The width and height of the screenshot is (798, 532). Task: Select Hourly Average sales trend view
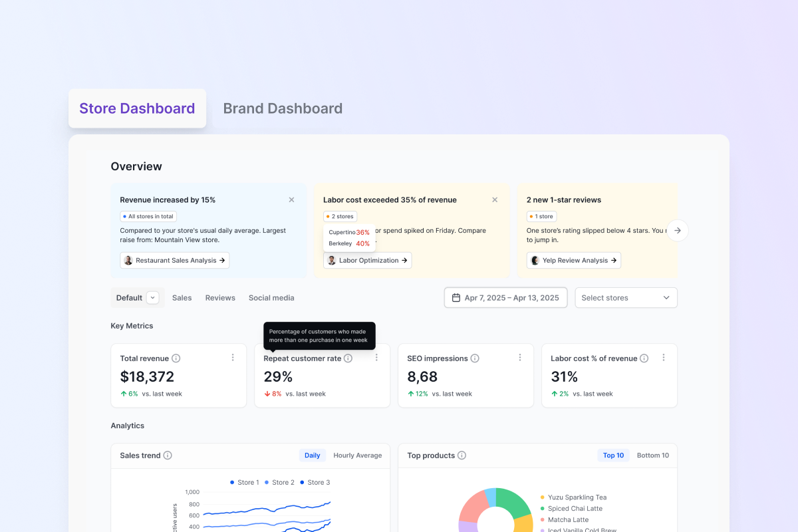(358, 456)
